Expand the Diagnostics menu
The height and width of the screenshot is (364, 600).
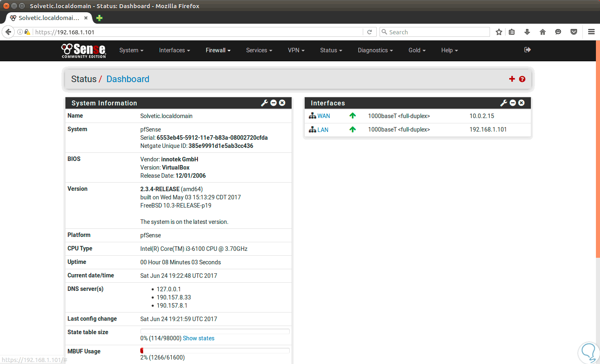[x=375, y=50]
